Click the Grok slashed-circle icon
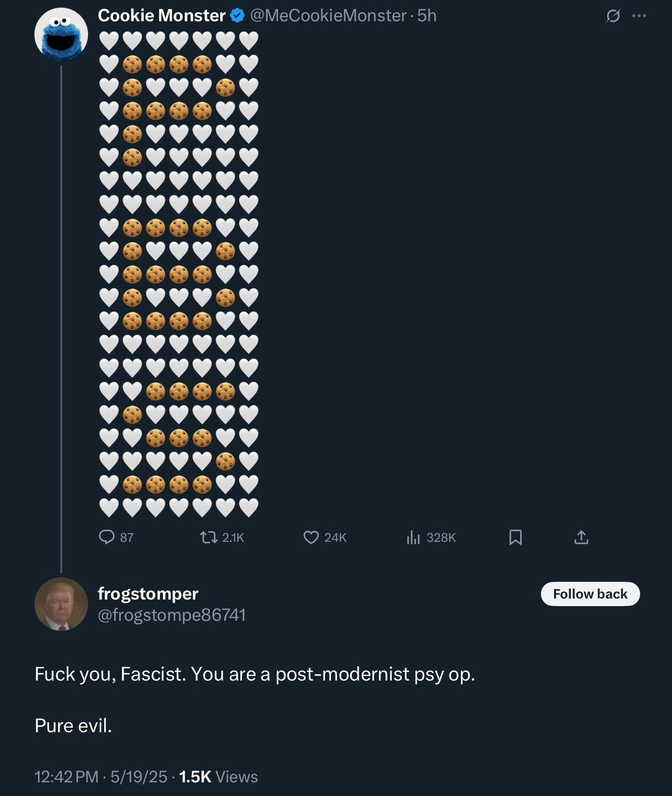The width and height of the screenshot is (672, 796). coord(613,16)
